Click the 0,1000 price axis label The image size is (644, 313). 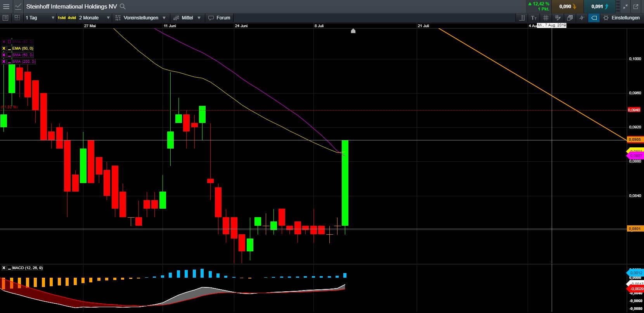click(x=635, y=59)
